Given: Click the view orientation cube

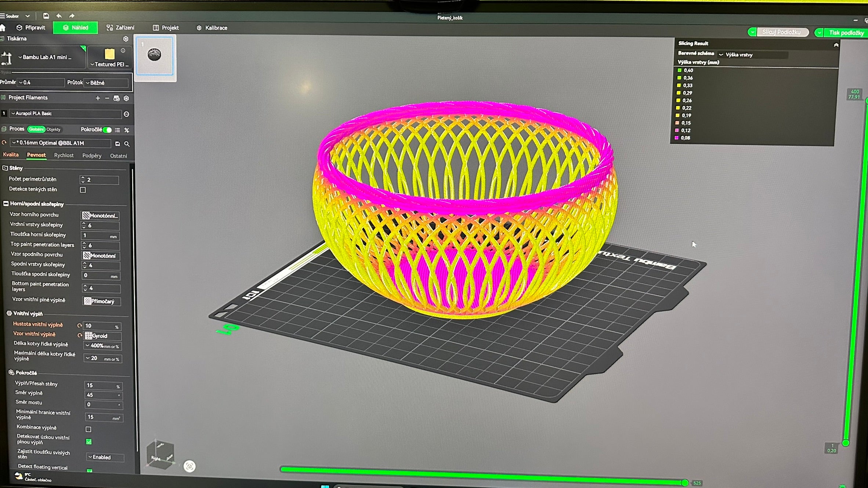Looking at the screenshot, I should tap(160, 454).
